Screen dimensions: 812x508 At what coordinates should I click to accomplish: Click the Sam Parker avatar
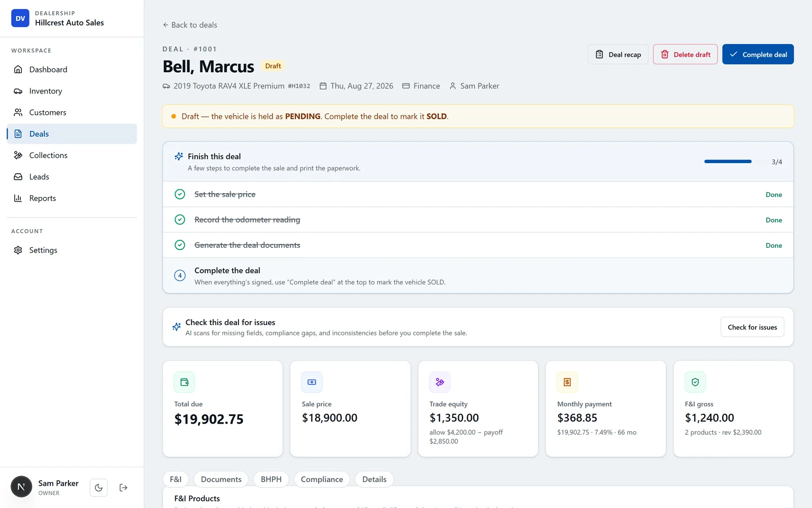(x=21, y=487)
